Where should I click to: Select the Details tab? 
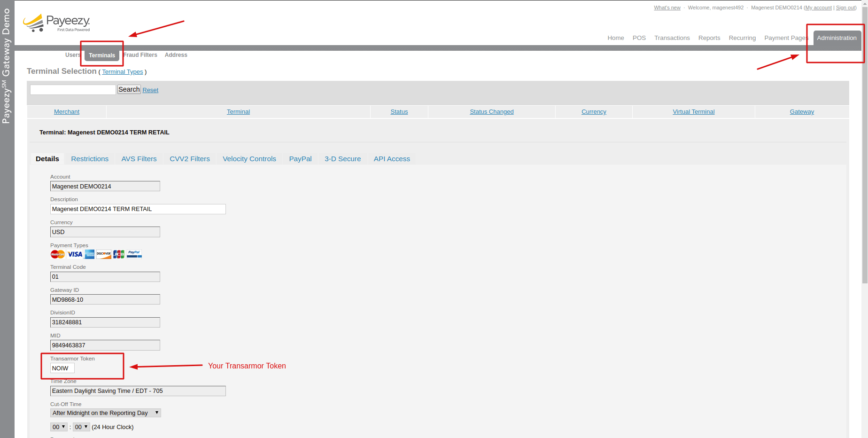point(47,159)
